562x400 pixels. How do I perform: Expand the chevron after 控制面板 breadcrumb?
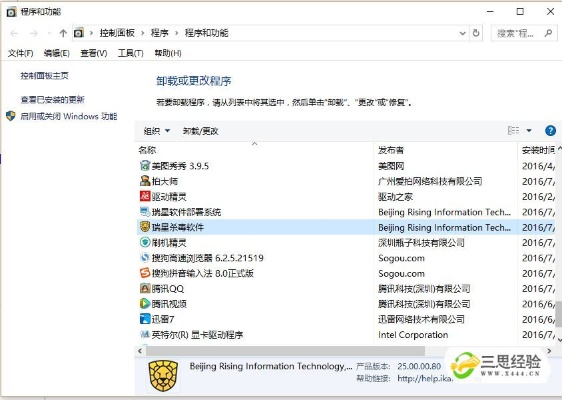click(x=143, y=33)
